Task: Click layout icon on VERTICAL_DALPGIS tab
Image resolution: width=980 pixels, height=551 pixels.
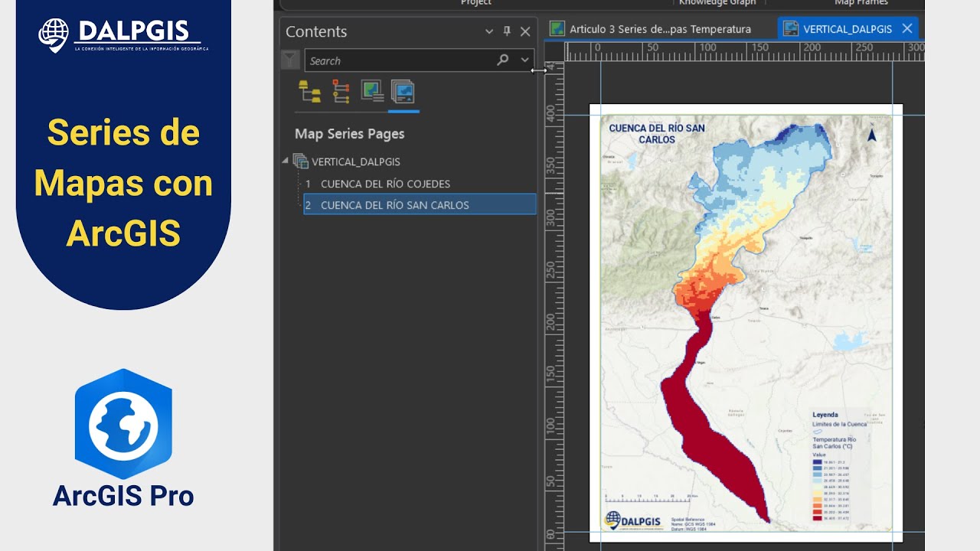Action: (791, 29)
